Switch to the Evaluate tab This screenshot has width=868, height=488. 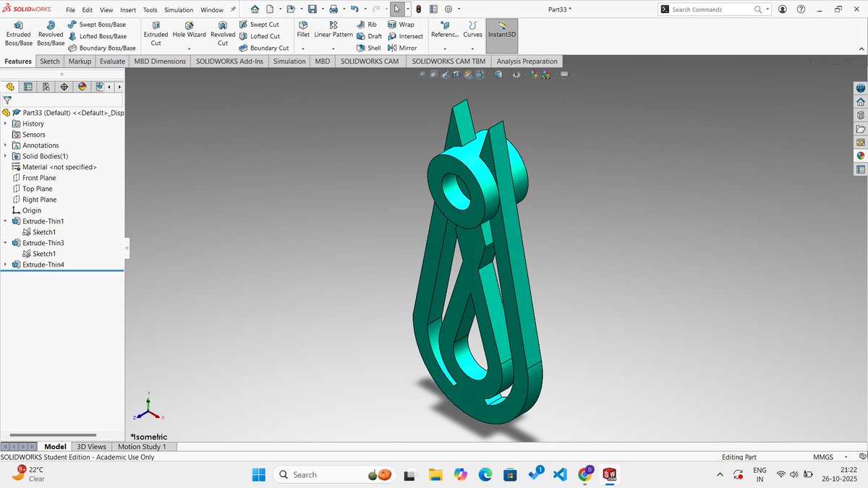(x=112, y=61)
